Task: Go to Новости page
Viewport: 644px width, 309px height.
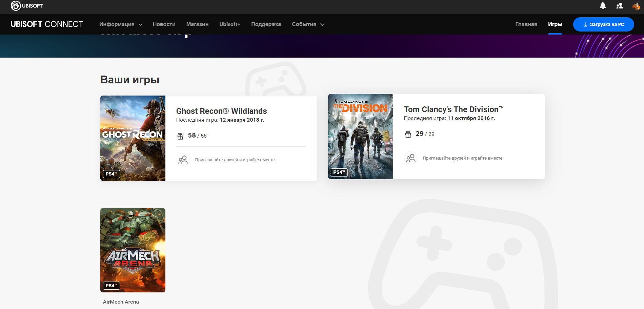Action: (x=164, y=24)
